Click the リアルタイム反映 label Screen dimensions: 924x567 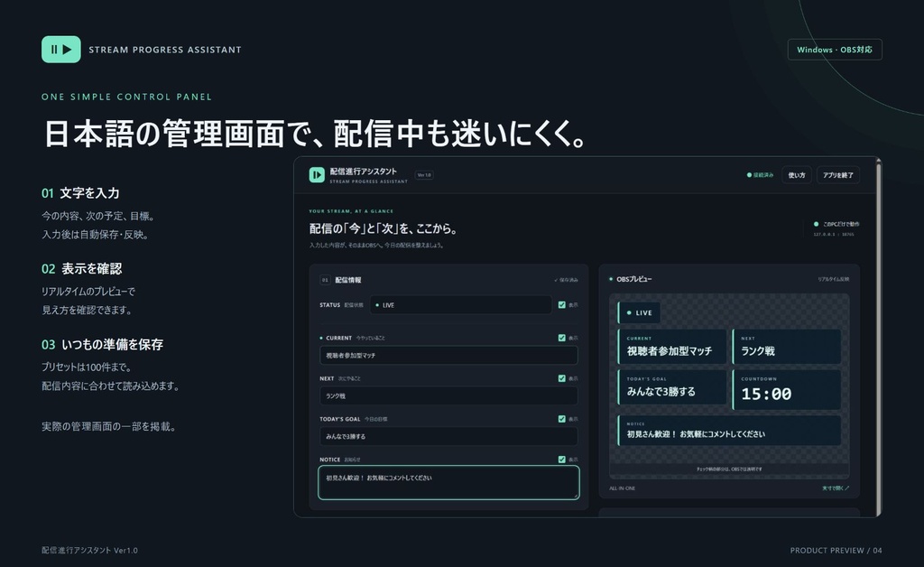[x=833, y=279]
